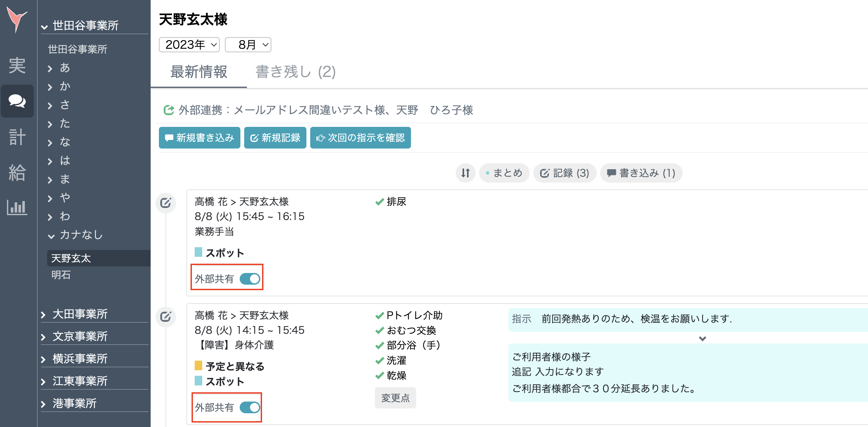Click the 変更点 button
Image resolution: width=868 pixels, height=427 pixels.
coord(395,398)
